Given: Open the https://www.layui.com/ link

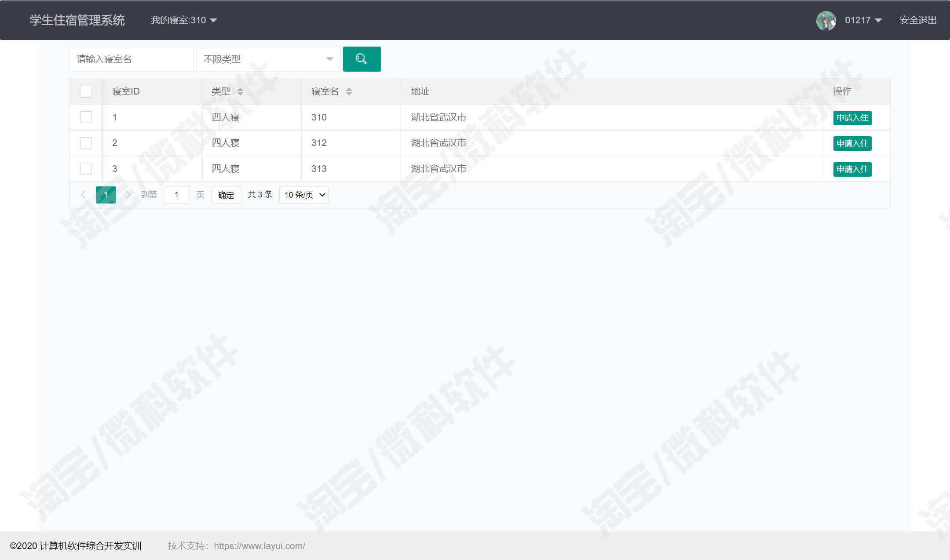Looking at the screenshot, I should tap(259, 546).
